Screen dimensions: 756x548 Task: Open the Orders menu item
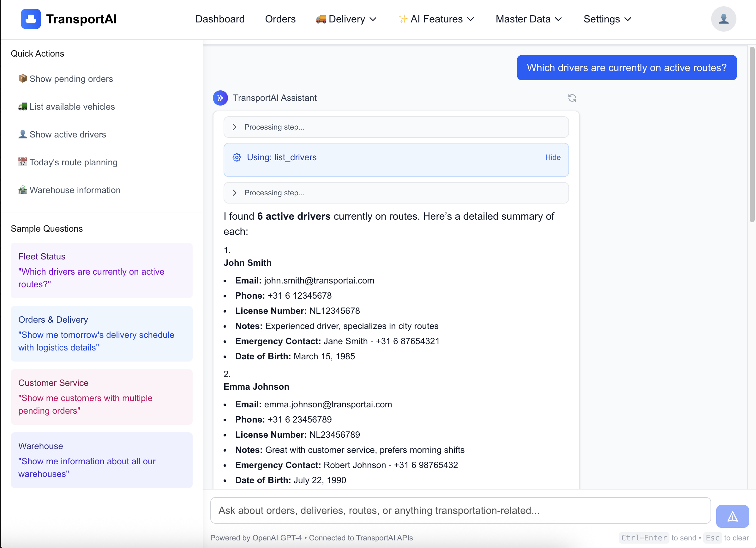click(x=280, y=19)
